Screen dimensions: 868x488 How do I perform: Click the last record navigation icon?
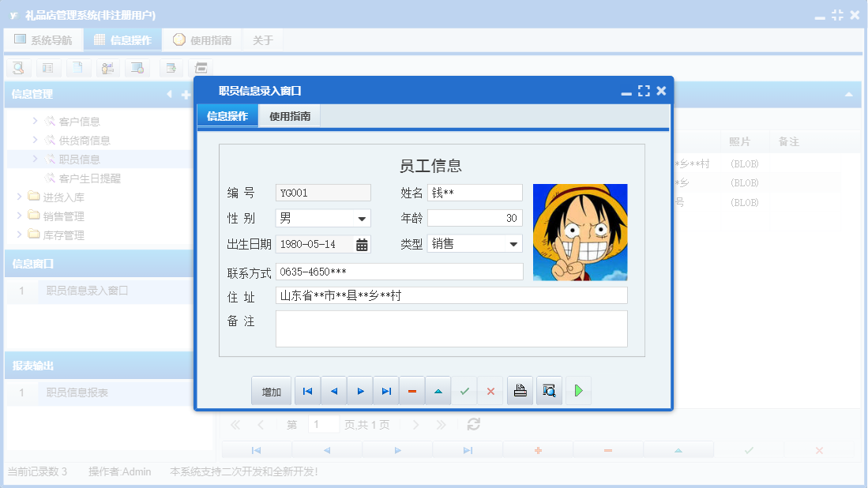click(x=385, y=390)
